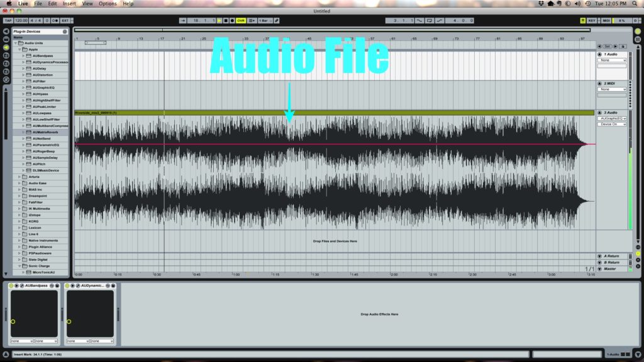Toggle the AUBandpass device activator
This screenshot has height=362, width=644.
pos(11,286)
